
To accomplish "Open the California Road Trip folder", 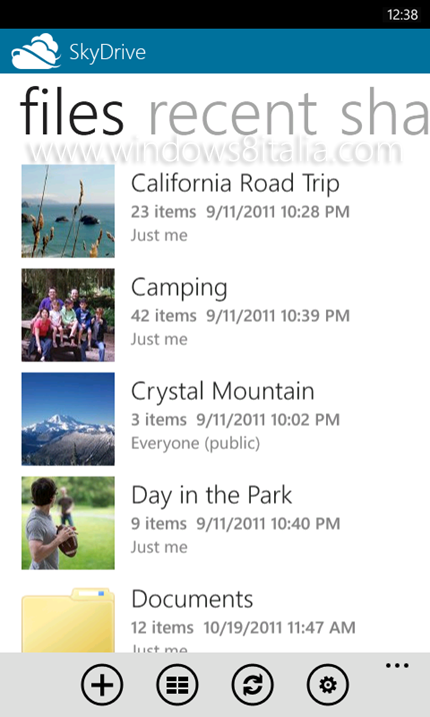I will tap(235, 183).
